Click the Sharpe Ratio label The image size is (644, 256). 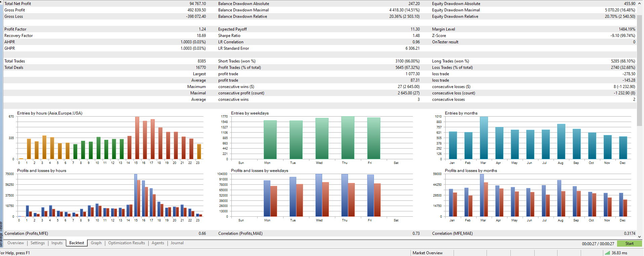tap(229, 36)
